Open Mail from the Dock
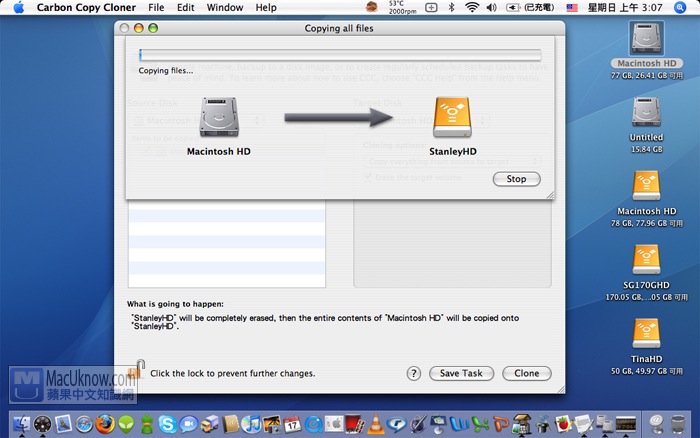Image resolution: width=700 pixels, height=438 pixels. coord(63,424)
